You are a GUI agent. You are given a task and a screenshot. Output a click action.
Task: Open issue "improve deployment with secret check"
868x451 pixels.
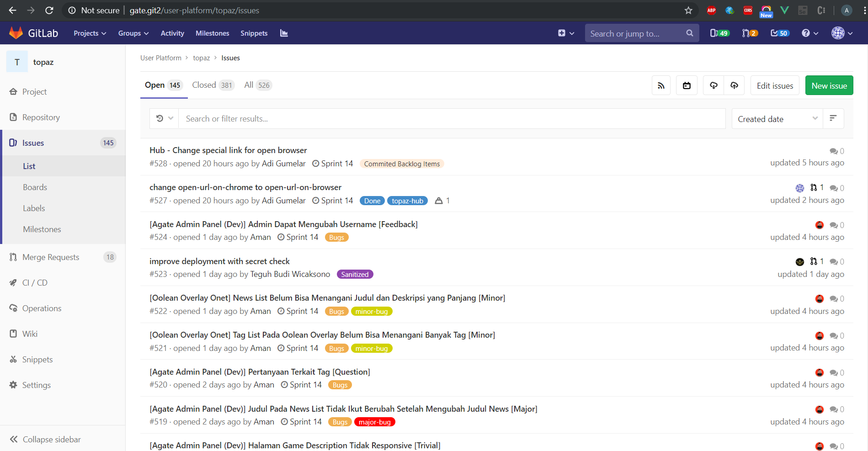click(x=219, y=261)
